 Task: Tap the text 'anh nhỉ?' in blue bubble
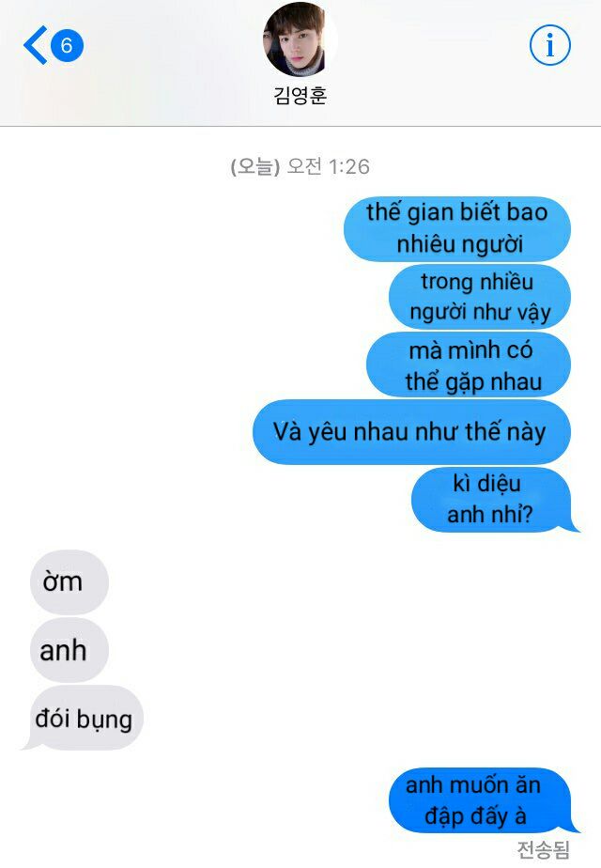490,514
